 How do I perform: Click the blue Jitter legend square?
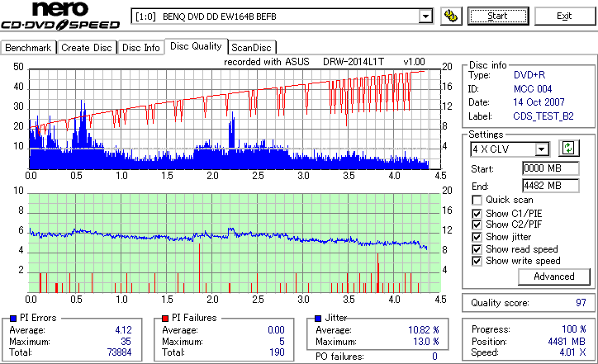point(318,318)
